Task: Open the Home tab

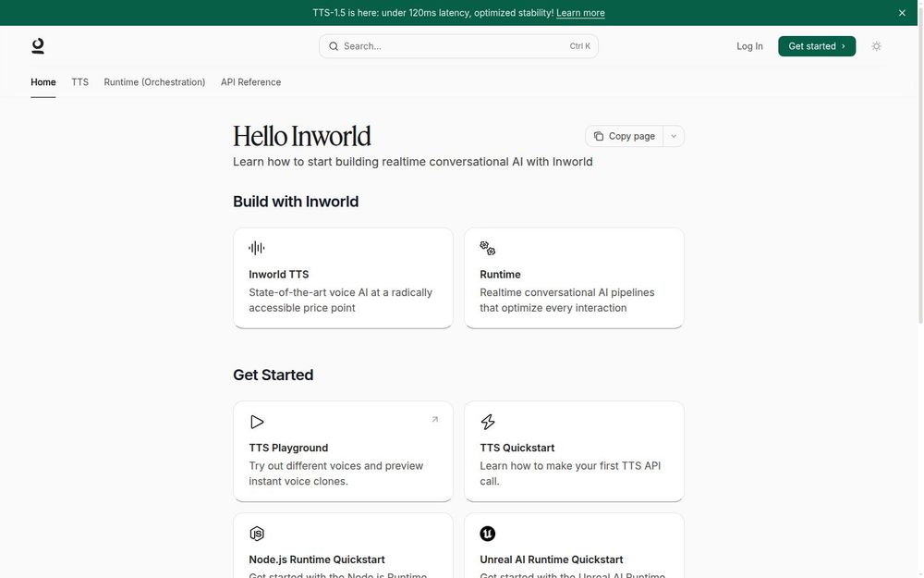Action: 43,82
